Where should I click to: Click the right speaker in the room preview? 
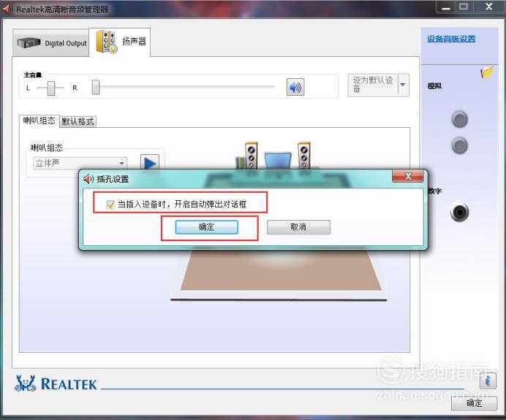click(x=303, y=156)
